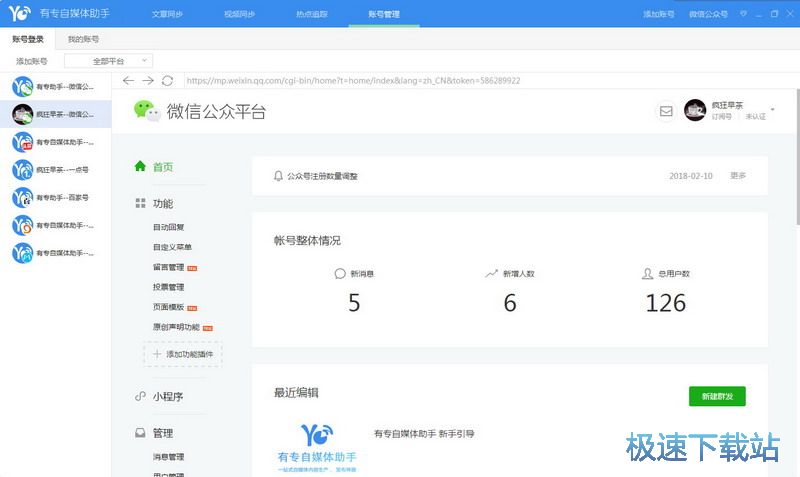Expand the 疯狂早茶 account menu arrow
This screenshot has height=477, width=800.
(772, 110)
